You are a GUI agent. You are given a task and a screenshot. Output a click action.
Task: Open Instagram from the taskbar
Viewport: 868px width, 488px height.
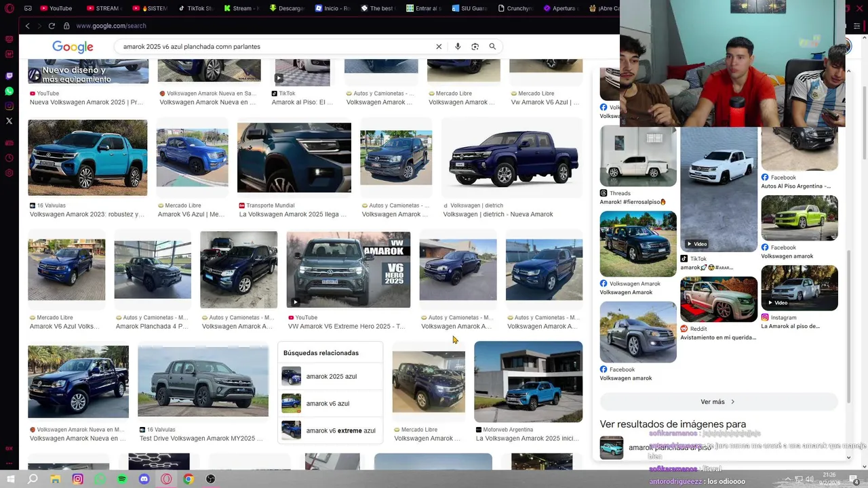(x=77, y=479)
